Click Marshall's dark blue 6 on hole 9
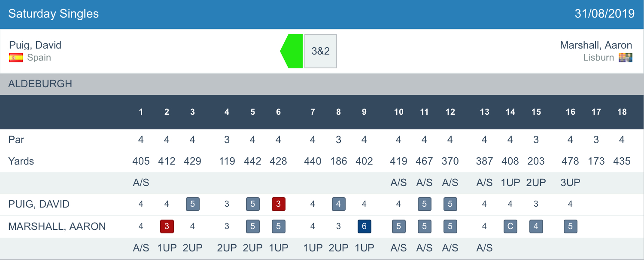This screenshot has width=644, height=260. pyautogui.click(x=364, y=226)
